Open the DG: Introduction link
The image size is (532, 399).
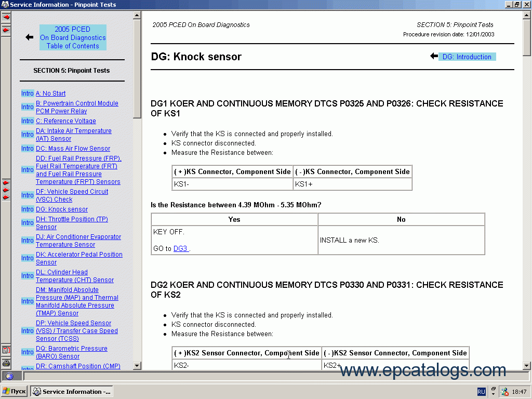click(x=467, y=57)
